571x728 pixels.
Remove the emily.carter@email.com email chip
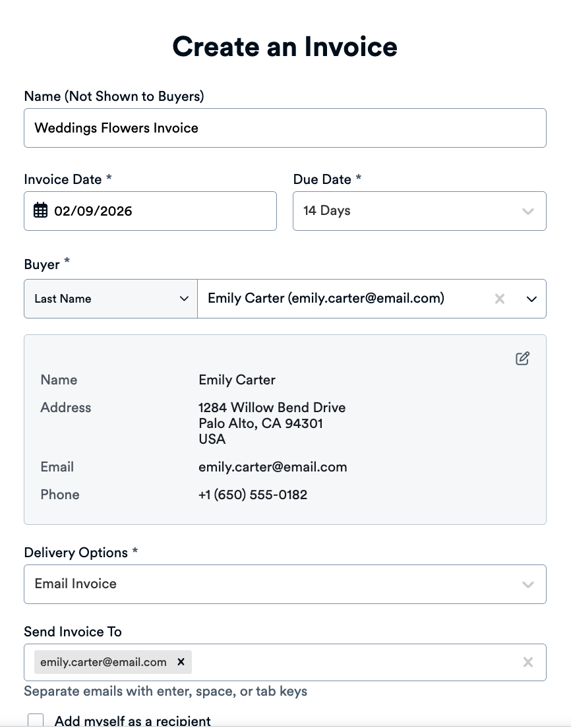point(181,662)
